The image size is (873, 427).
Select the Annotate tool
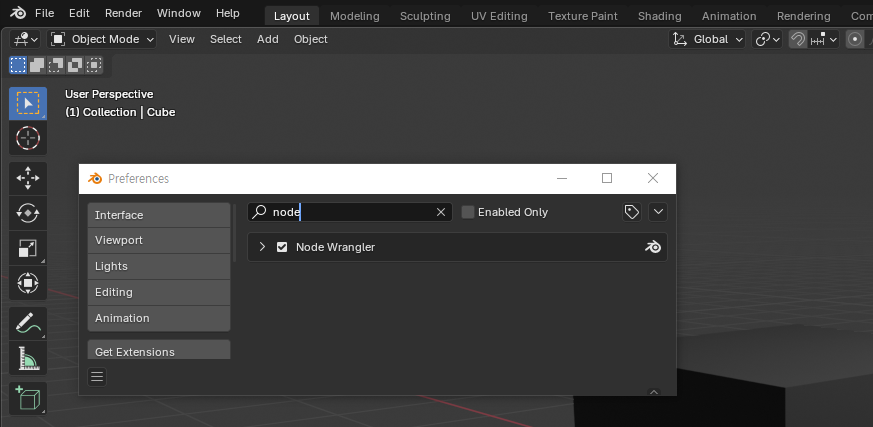(28, 323)
